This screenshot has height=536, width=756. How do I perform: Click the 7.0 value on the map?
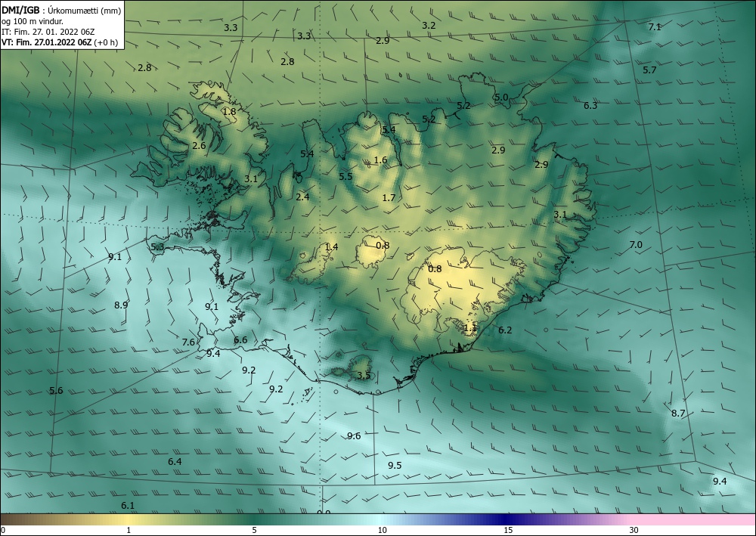point(636,245)
